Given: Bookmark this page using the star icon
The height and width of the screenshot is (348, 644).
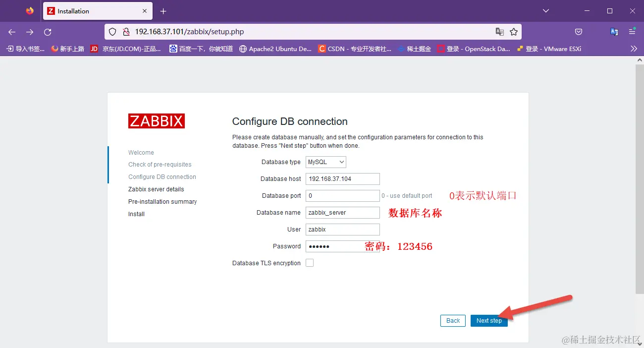Looking at the screenshot, I should tap(514, 31).
